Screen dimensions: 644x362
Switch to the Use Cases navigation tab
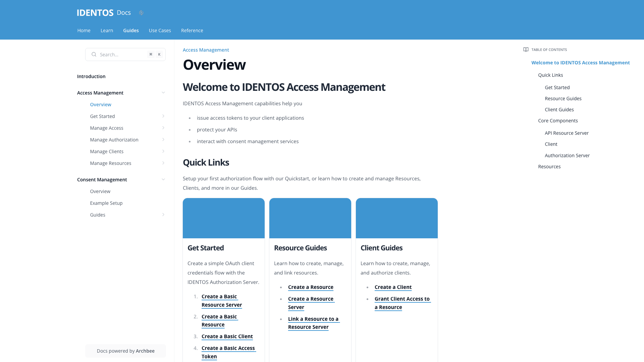(x=160, y=30)
